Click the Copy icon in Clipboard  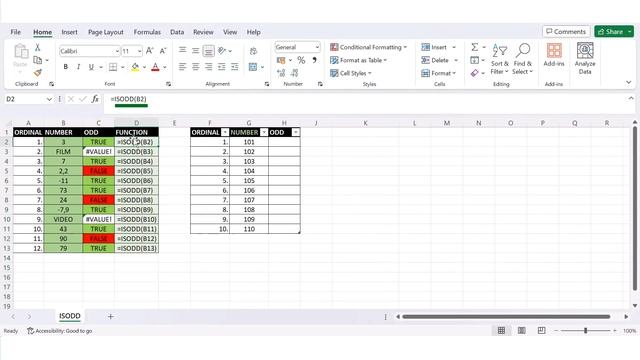pos(38,60)
